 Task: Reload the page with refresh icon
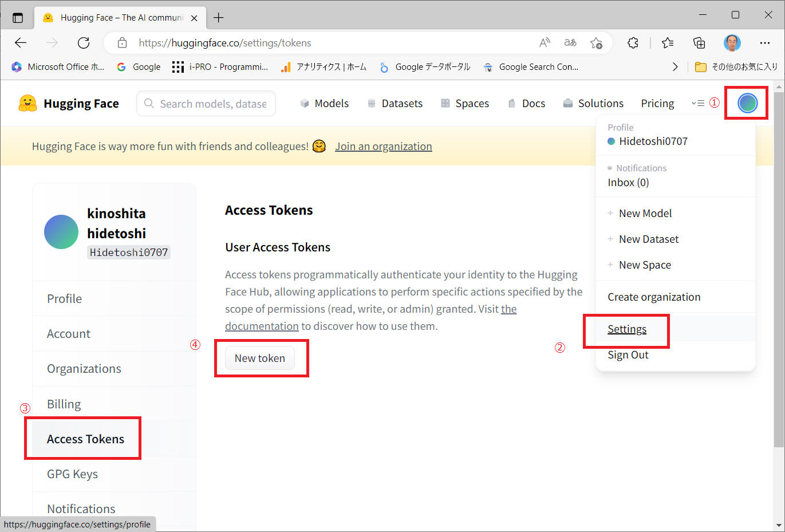[x=84, y=43]
